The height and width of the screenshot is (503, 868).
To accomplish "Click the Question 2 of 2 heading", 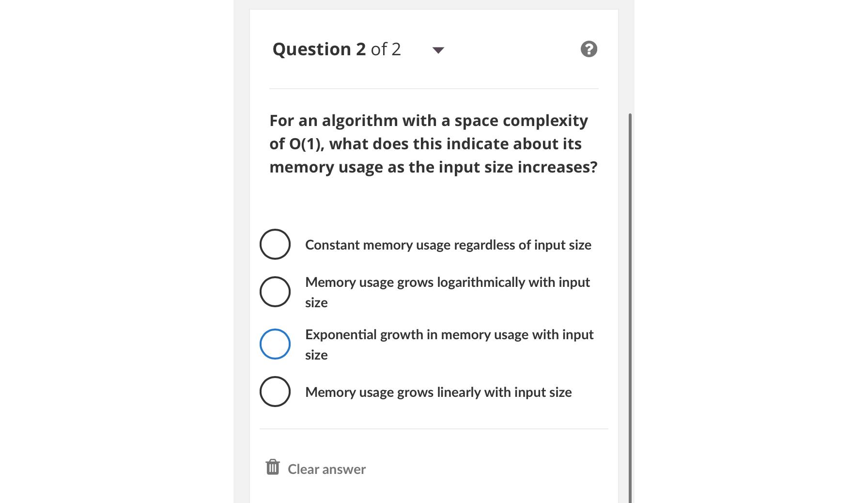I will (337, 48).
